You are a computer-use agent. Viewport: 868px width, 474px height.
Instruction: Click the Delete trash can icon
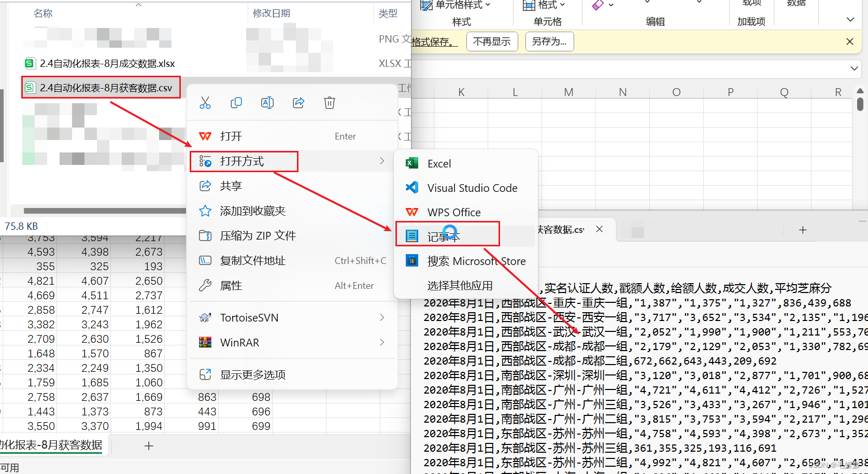pyautogui.click(x=330, y=103)
